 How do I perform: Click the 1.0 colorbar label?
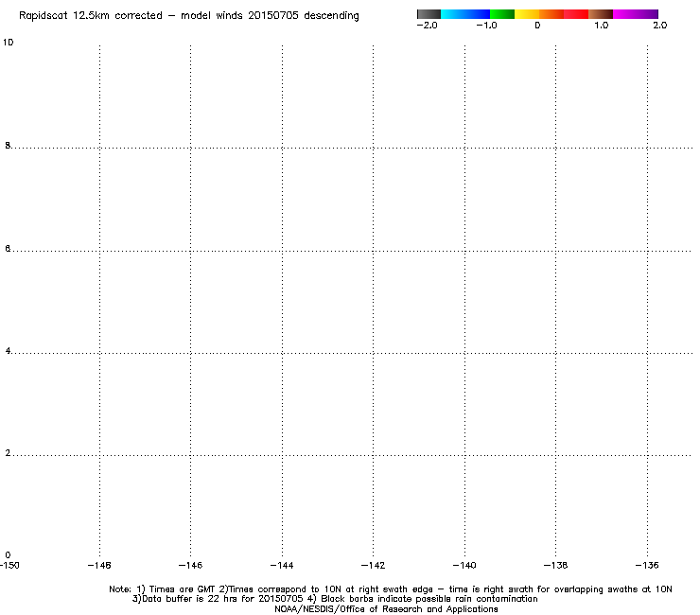click(x=601, y=26)
